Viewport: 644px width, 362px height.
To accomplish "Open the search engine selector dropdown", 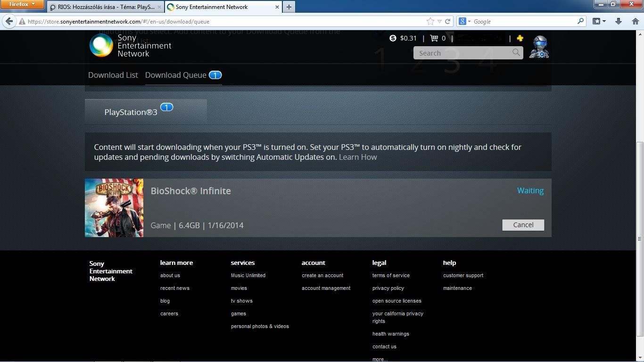I will 464,21.
